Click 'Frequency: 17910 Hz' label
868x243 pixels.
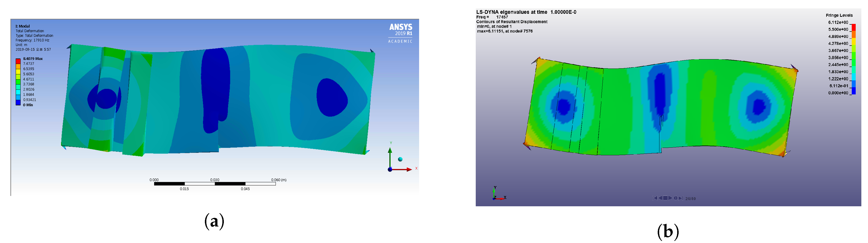coord(32,40)
